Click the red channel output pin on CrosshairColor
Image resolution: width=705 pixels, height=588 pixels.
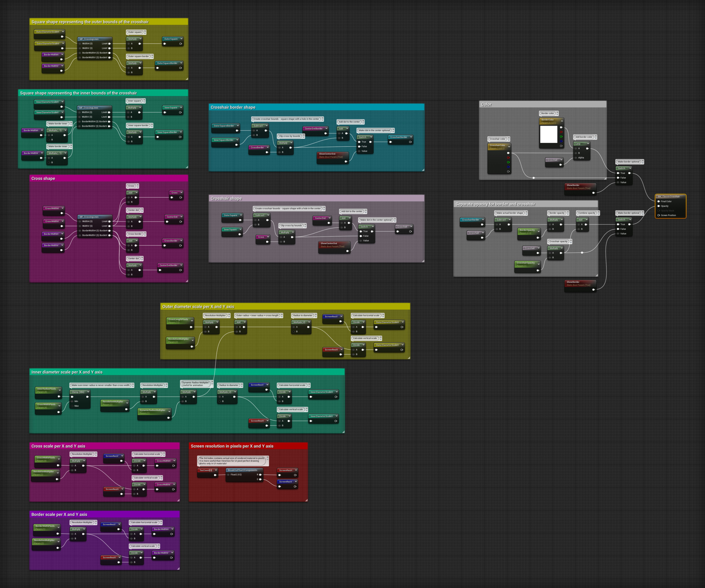click(508, 158)
